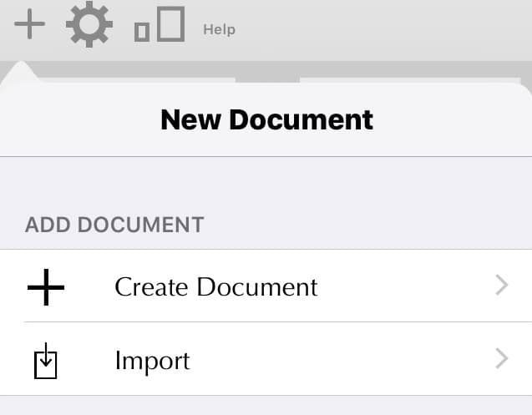Viewport: 532px width, 415px height.
Task: Select the Import text label
Action: pos(152,360)
